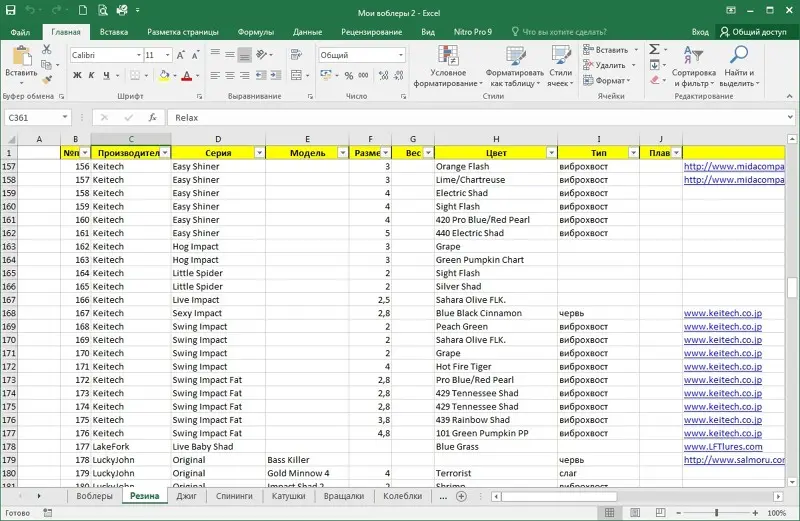Open Calibri font name dropdown
Screen dimensions: 800x521
click(138, 55)
